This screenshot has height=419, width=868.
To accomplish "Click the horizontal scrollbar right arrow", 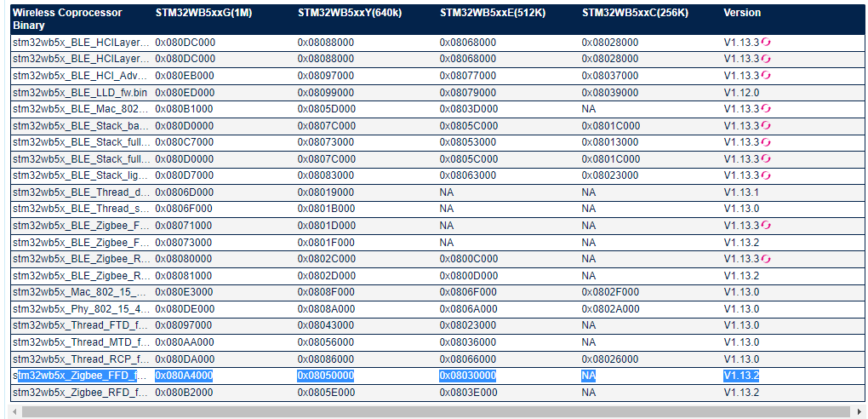I will pyautogui.click(x=859, y=412).
